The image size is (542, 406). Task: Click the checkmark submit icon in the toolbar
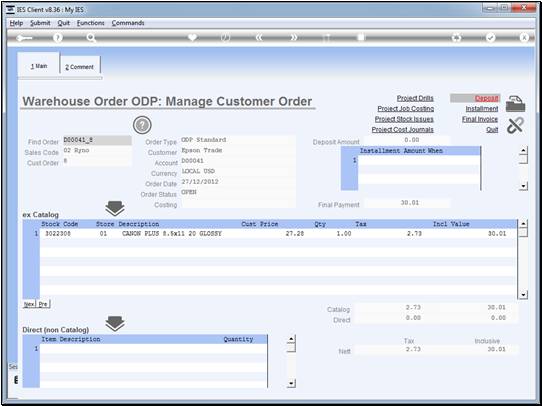[x=490, y=38]
